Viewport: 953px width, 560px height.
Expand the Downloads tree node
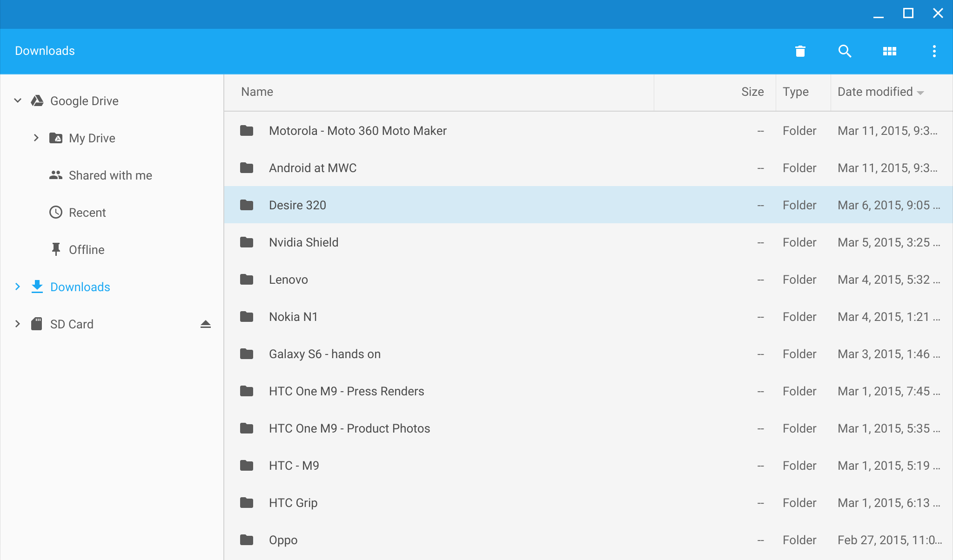pyautogui.click(x=18, y=287)
